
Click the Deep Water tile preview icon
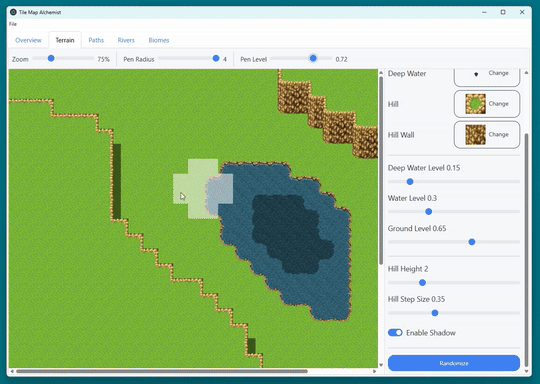476,74
